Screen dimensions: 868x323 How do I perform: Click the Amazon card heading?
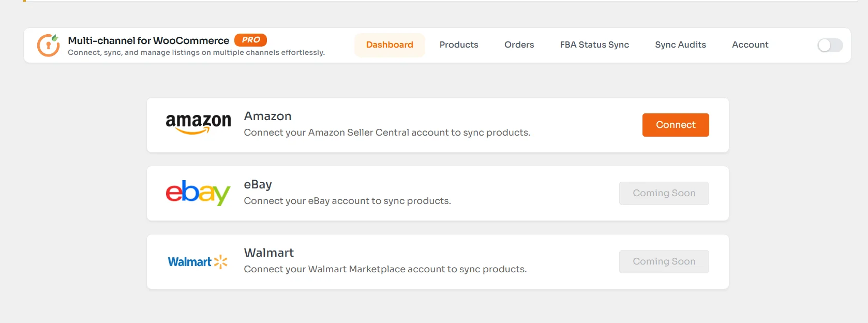point(267,116)
